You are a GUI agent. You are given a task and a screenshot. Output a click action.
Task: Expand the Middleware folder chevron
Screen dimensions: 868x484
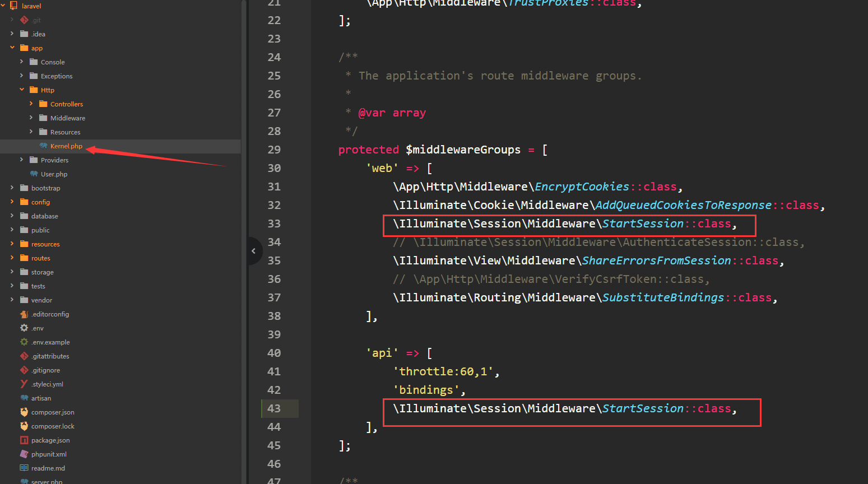pos(31,118)
